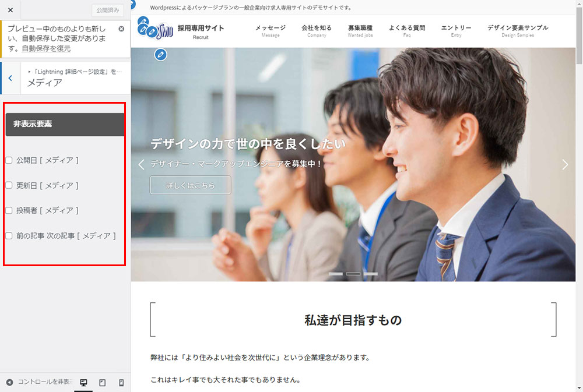Open the 募集職種 navigation item
583x392 pixels.
(x=360, y=30)
